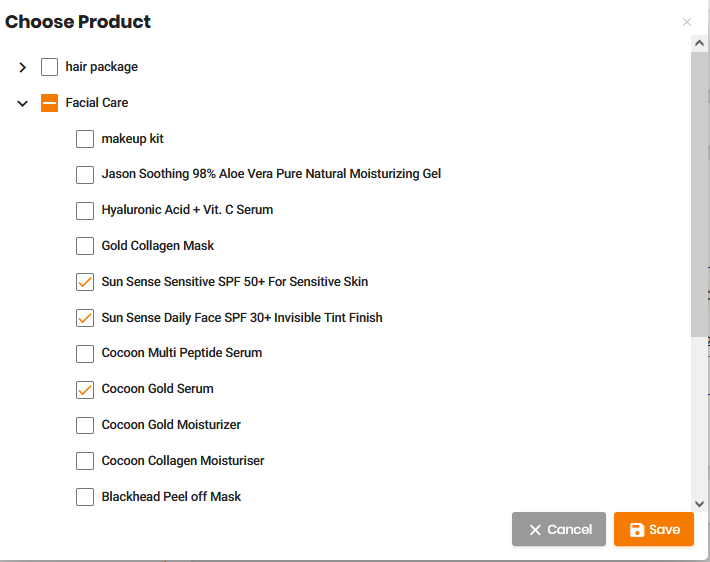Screen dimensions: 710x562
Task: Collapse the Facial Care category
Action: [x=22, y=104]
